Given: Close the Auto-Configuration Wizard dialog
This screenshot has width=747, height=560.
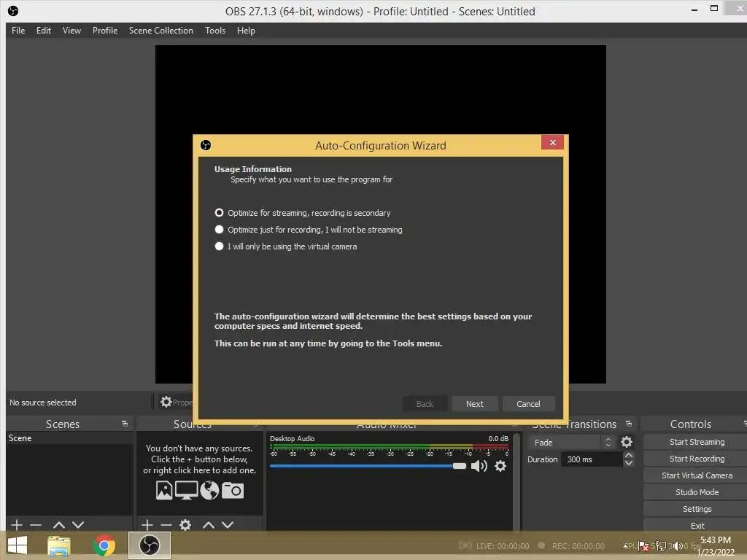Looking at the screenshot, I should (x=553, y=142).
